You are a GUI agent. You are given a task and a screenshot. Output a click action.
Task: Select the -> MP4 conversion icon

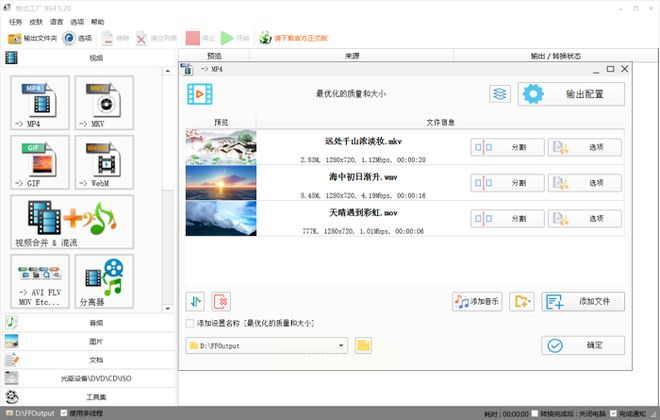tap(39, 102)
